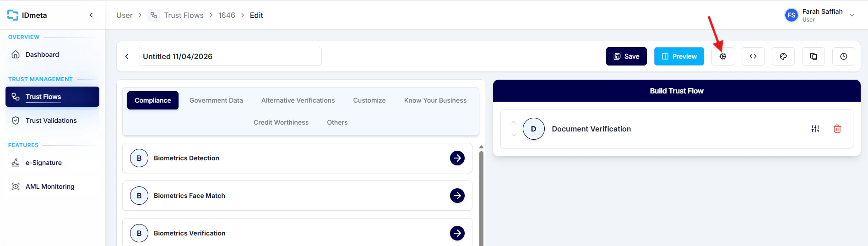
Task: Switch to Know Your Business tab
Action: pos(435,100)
